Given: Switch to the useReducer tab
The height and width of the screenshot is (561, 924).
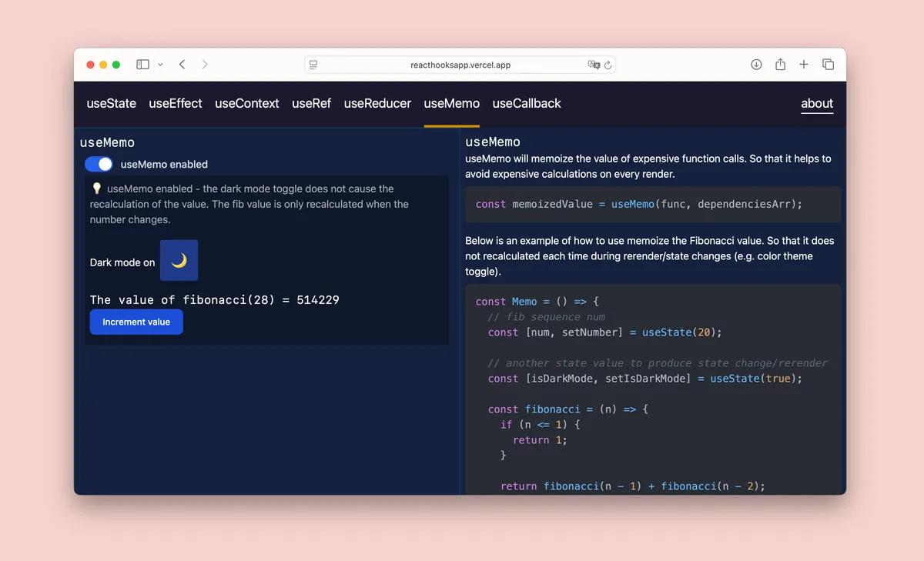Looking at the screenshot, I should [377, 103].
